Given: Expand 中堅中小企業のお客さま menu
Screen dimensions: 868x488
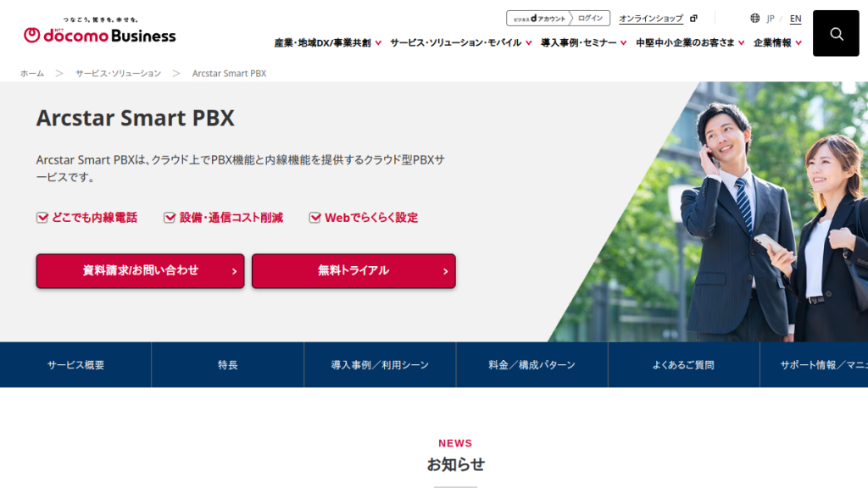Looking at the screenshot, I should tap(690, 42).
